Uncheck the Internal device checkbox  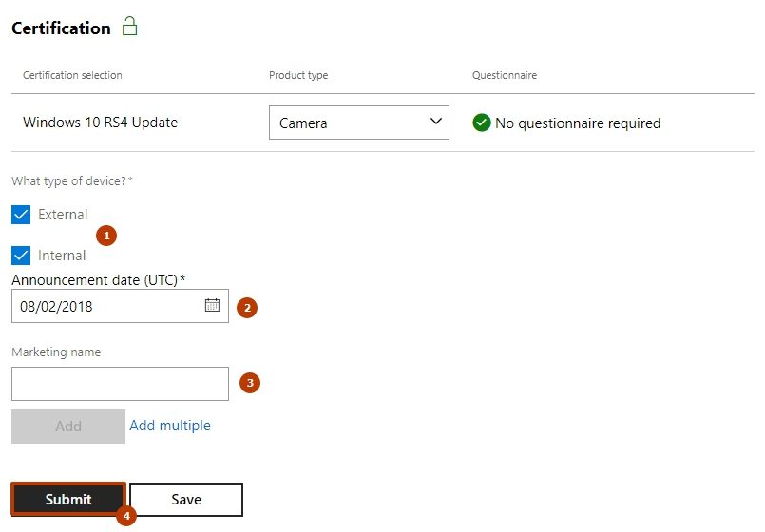coord(21,256)
